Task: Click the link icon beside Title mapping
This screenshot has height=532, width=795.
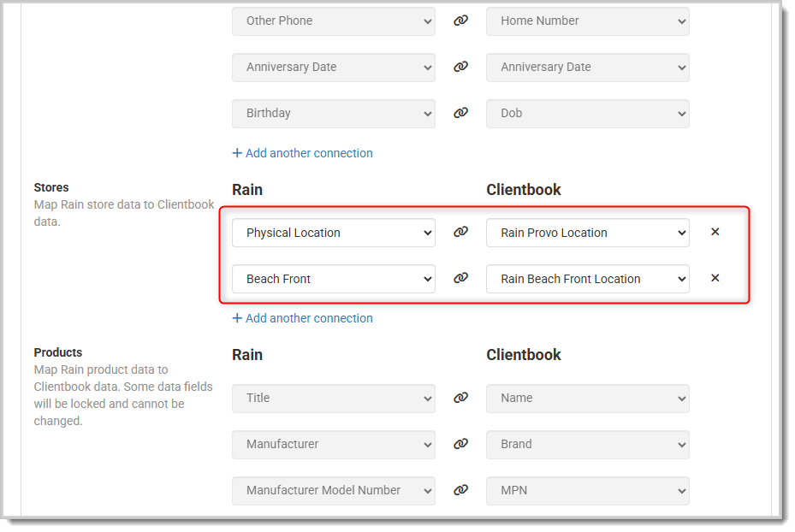Action: pos(460,397)
